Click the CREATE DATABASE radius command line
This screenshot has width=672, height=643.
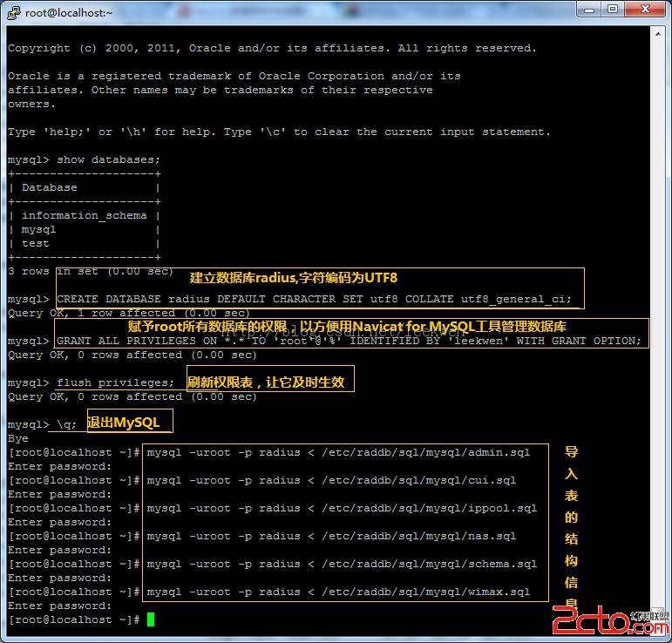click(x=314, y=299)
